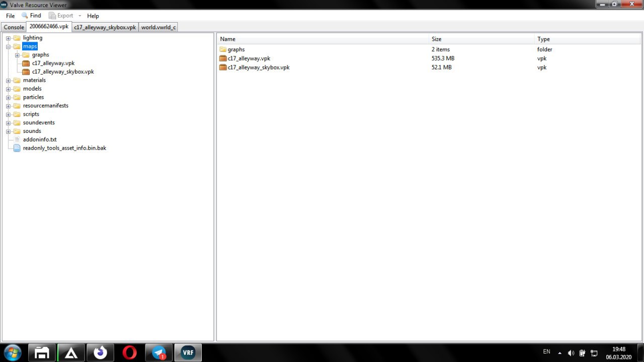Select addoninfo.txt label in tree
The height and width of the screenshot is (362, 644).
click(40, 139)
